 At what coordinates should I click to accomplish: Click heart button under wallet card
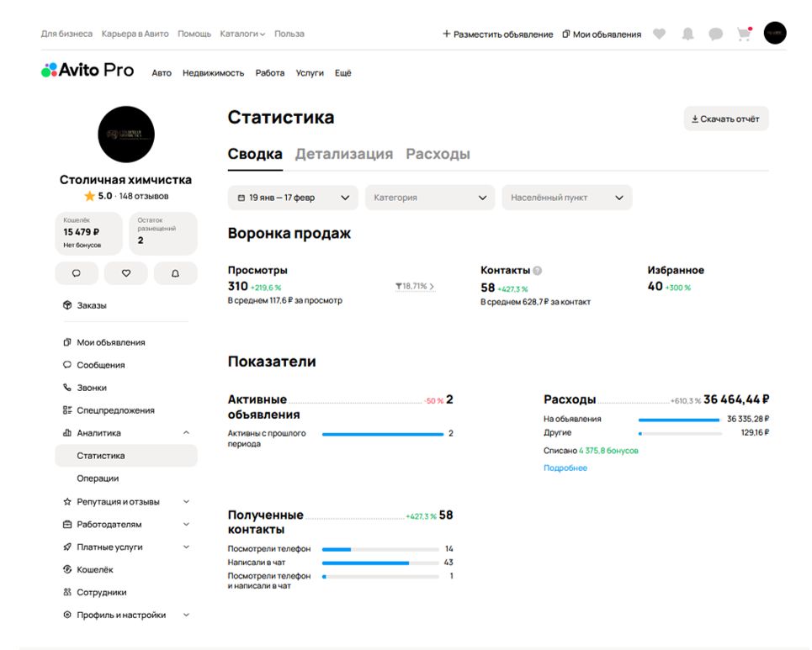coord(126,273)
